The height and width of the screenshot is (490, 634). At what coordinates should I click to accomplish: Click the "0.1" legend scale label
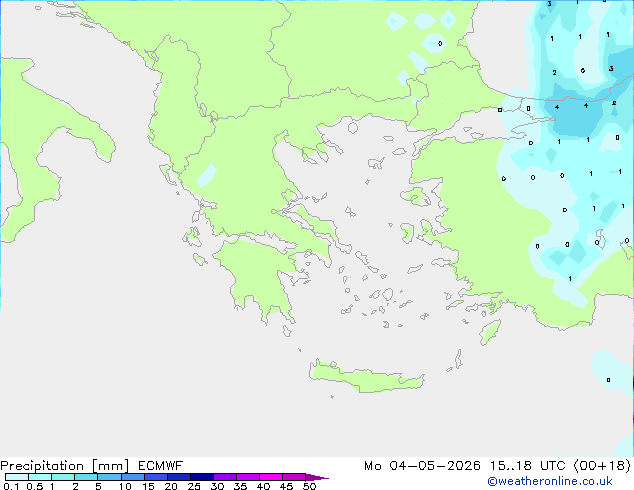tap(11, 486)
